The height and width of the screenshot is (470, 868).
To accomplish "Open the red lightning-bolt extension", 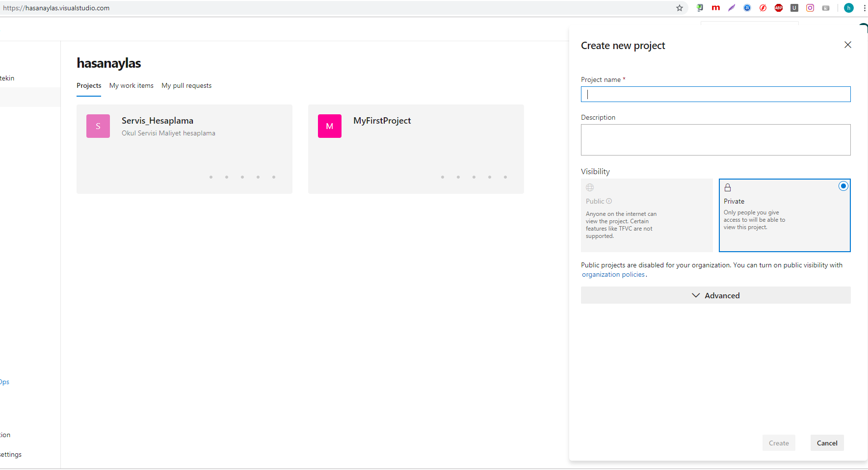I will [x=763, y=8].
